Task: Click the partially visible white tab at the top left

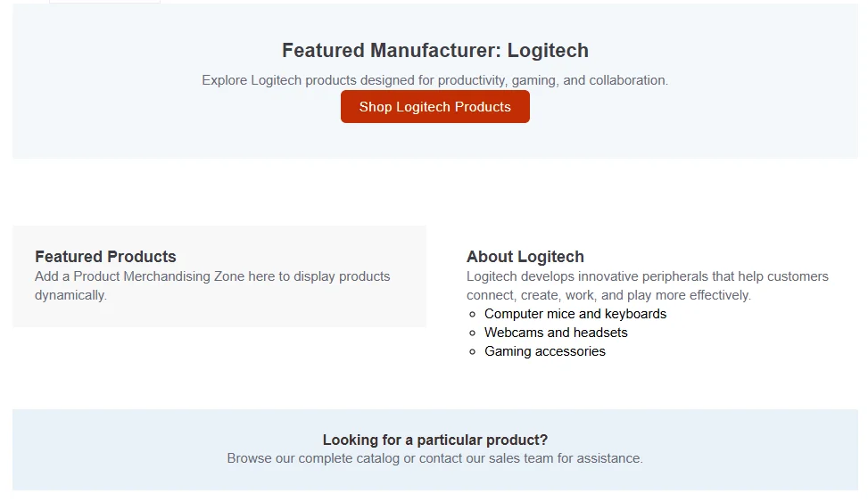Action: [x=104, y=2]
